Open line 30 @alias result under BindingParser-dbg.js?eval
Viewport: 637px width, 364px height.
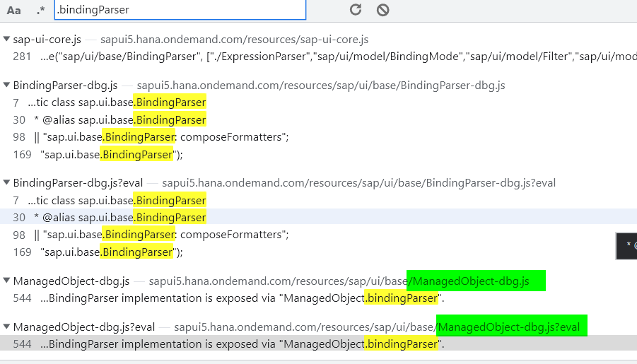pyautogui.click(x=318, y=218)
